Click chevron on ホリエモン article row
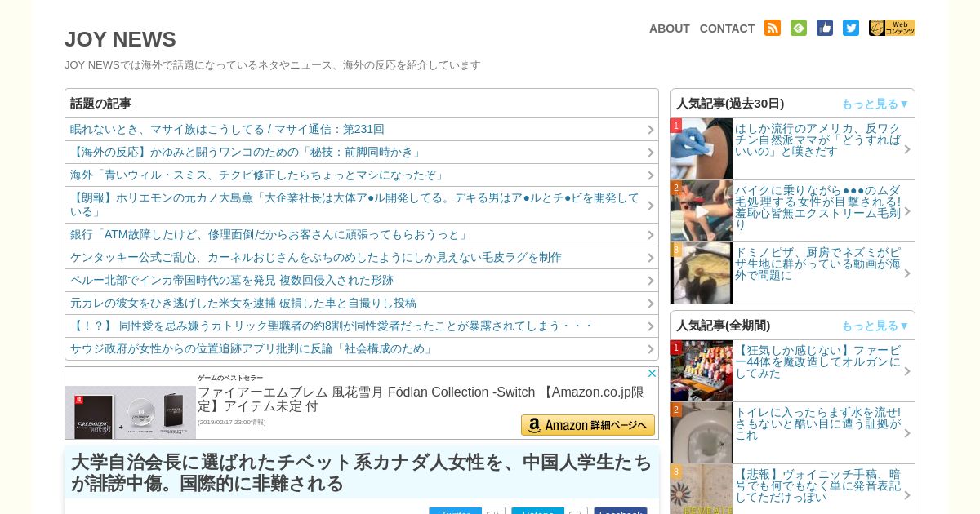The image size is (980, 514). point(651,206)
